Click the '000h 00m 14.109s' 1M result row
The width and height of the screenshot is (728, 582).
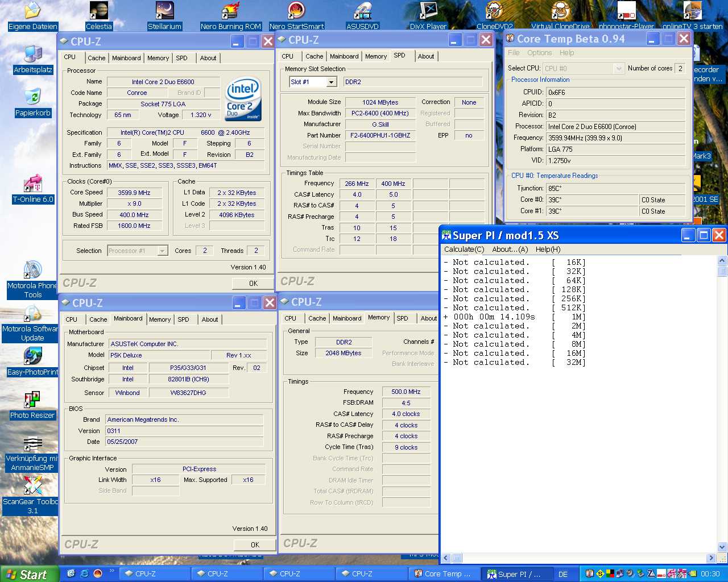pyautogui.click(x=515, y=317)
